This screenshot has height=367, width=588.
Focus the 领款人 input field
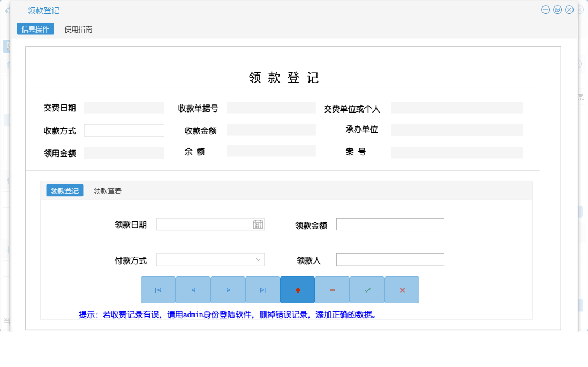point(390,259)
